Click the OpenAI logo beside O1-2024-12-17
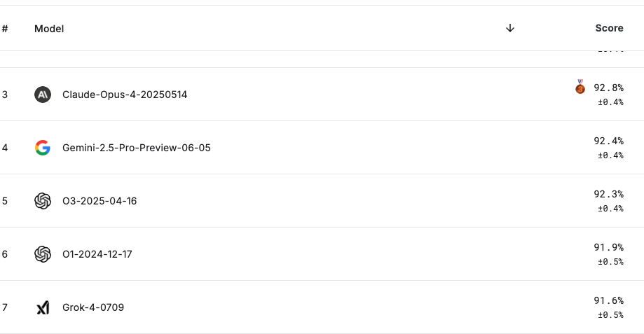The width and height of the screenshot is (644, 334). tap(43, 254)
